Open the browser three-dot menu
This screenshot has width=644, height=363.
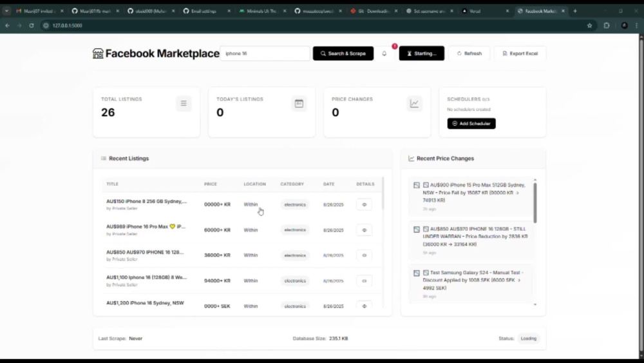coord(637,26)
